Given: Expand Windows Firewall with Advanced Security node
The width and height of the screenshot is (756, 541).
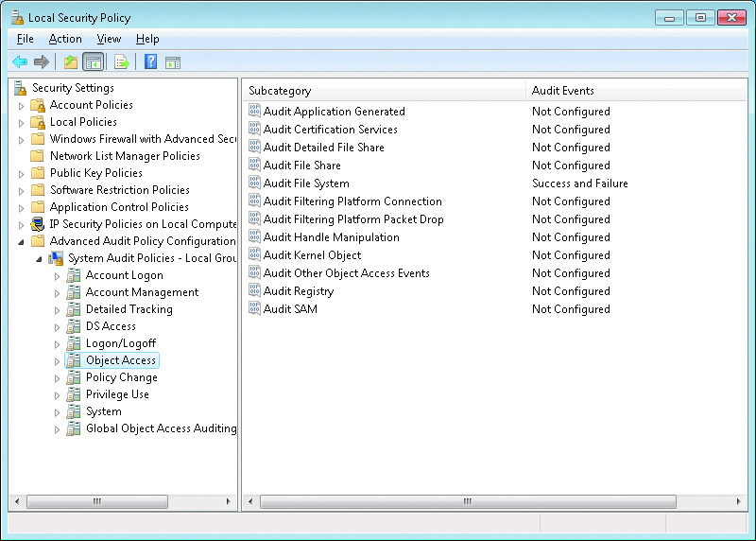Looking at the screenshot, I should click(x=21, y=140).
